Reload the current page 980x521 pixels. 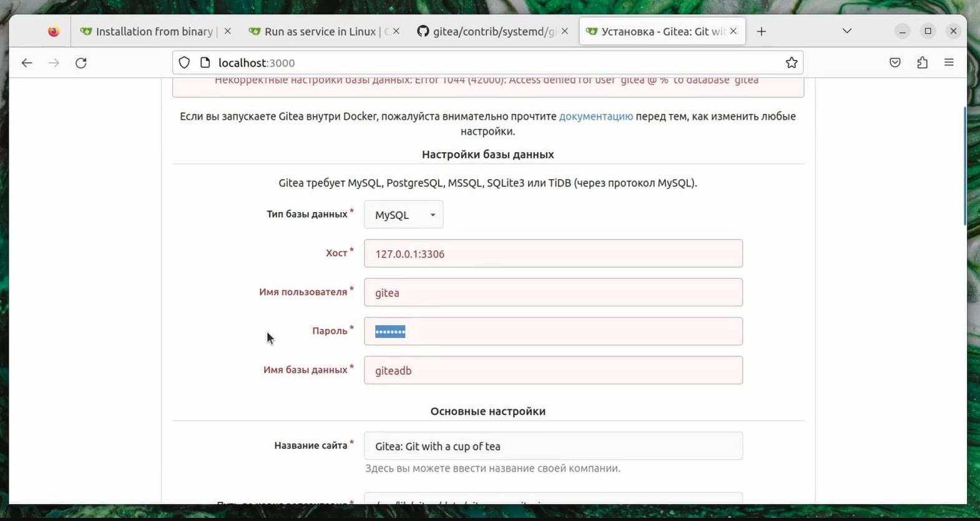[x=81, y=63]
